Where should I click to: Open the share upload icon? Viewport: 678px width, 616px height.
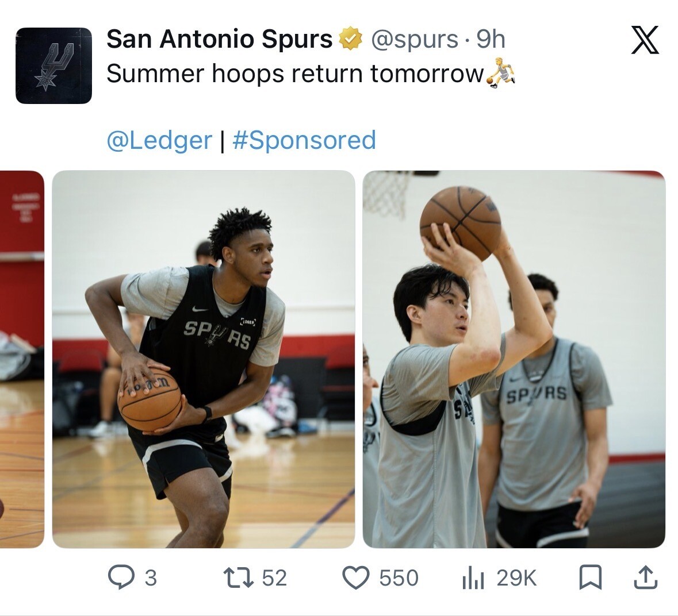(x=646, y=577)
